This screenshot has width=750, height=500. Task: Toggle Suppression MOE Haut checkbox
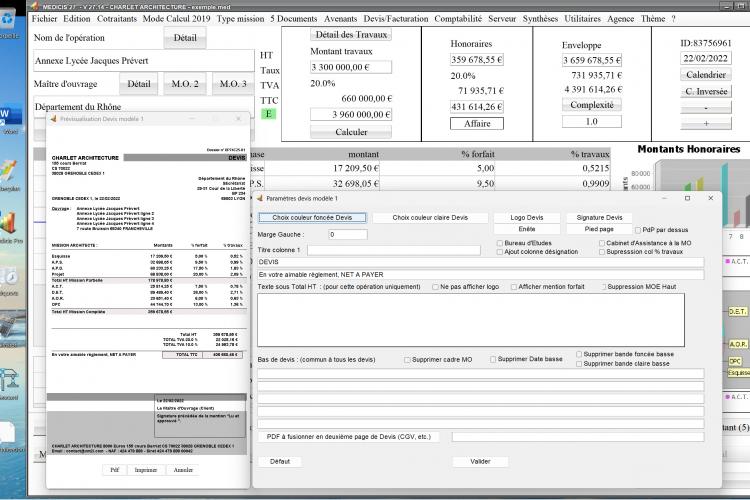(603, 287)
